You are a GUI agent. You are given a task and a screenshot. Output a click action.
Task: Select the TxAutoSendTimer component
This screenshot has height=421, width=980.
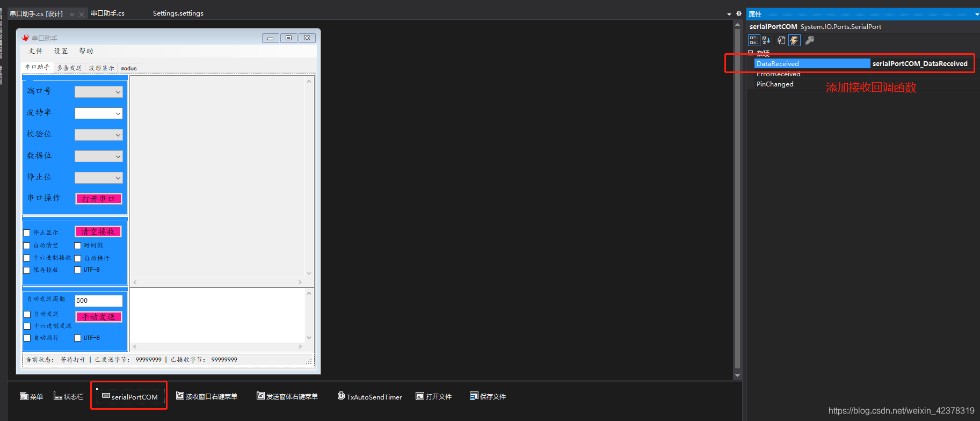tap(370, 396)
